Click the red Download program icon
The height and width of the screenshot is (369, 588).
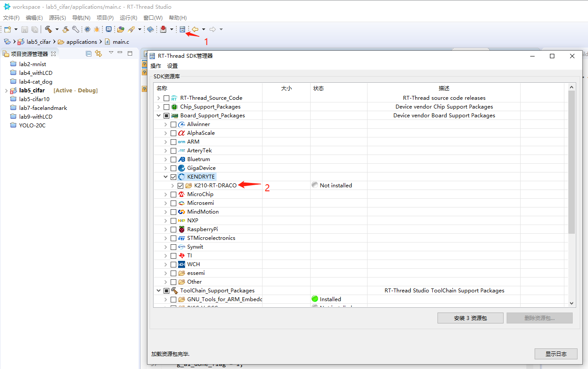click(x=163, y=29)
